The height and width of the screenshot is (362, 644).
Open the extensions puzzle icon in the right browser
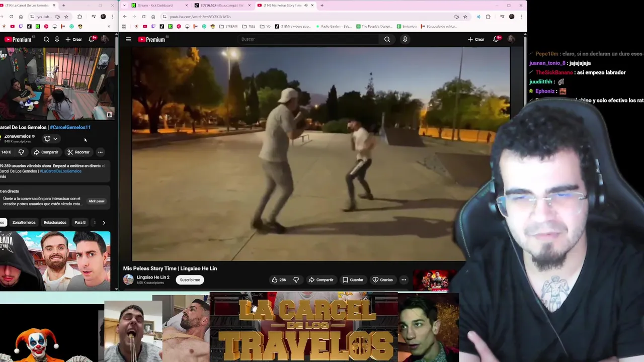(x=488, y=17)
